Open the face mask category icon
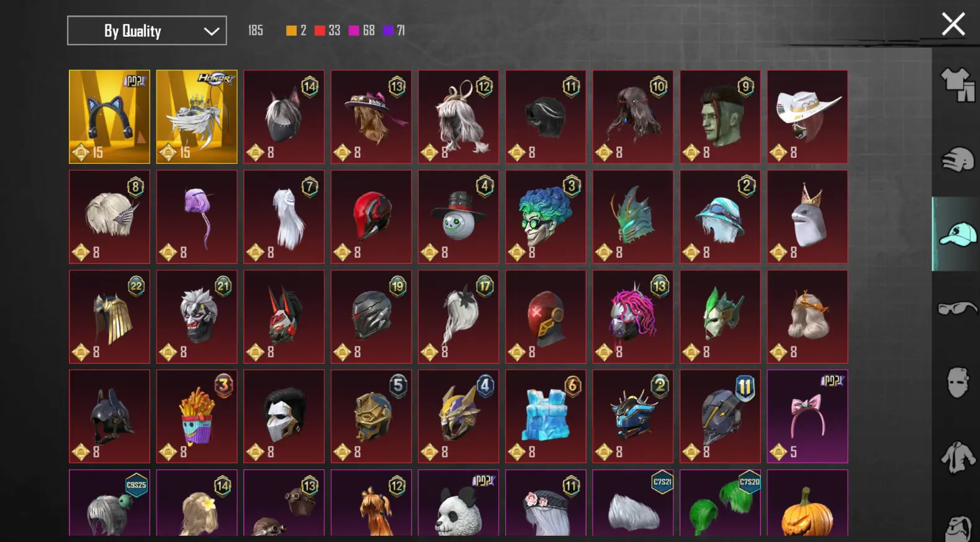This screenshot has height=542, width=980. pyautogui.click(x=958, y=382)
